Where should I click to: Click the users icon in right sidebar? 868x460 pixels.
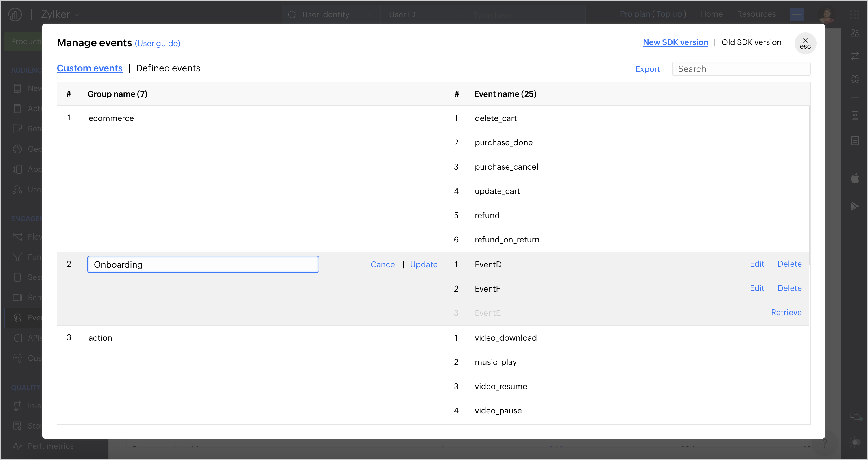coord(854,33)
